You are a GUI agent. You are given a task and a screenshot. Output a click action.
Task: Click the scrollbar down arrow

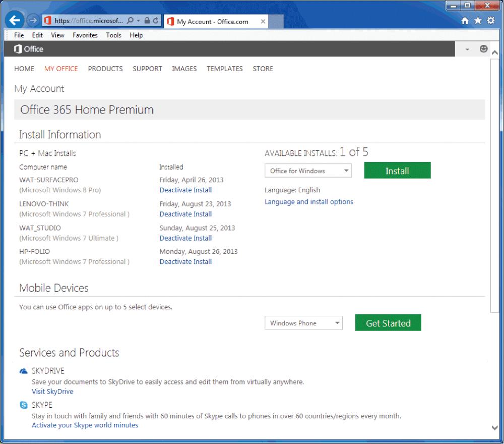[495, 427]
